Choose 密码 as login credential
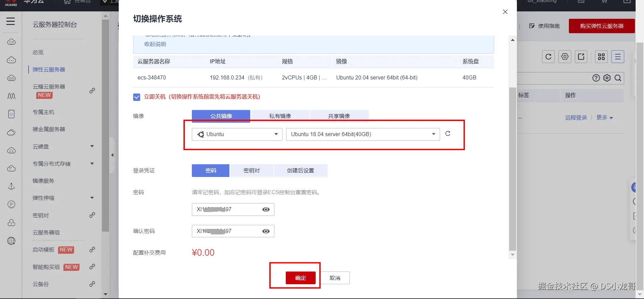The image size is (644, 299). [x=211, y=170]
